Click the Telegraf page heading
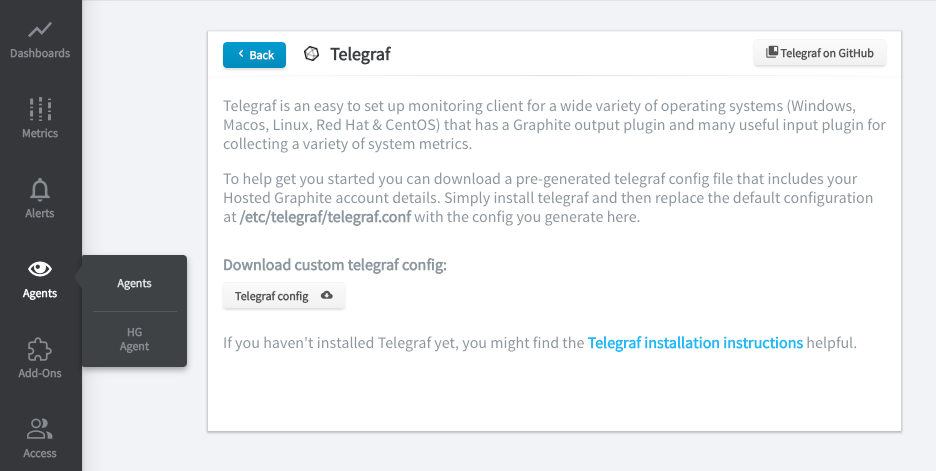Viewport: 936px width, 471px height. coord(361,54)
